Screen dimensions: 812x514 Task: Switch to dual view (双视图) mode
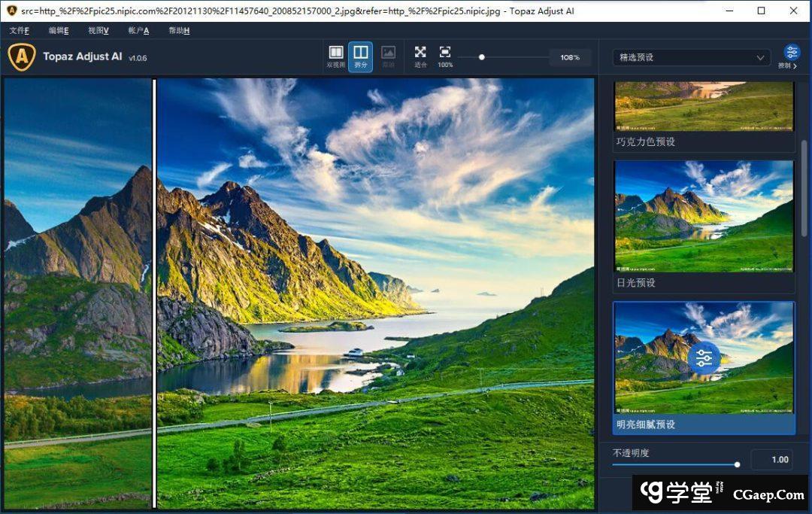point(336,53)
